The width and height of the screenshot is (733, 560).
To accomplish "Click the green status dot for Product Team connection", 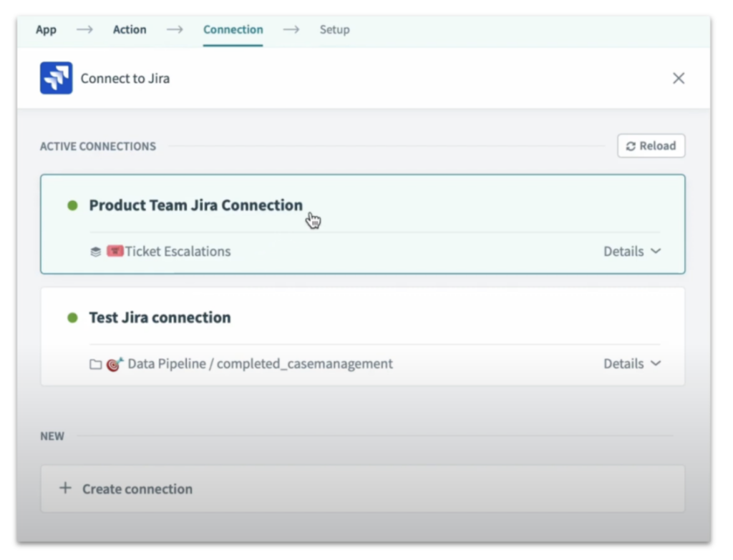I will (72, 205).
